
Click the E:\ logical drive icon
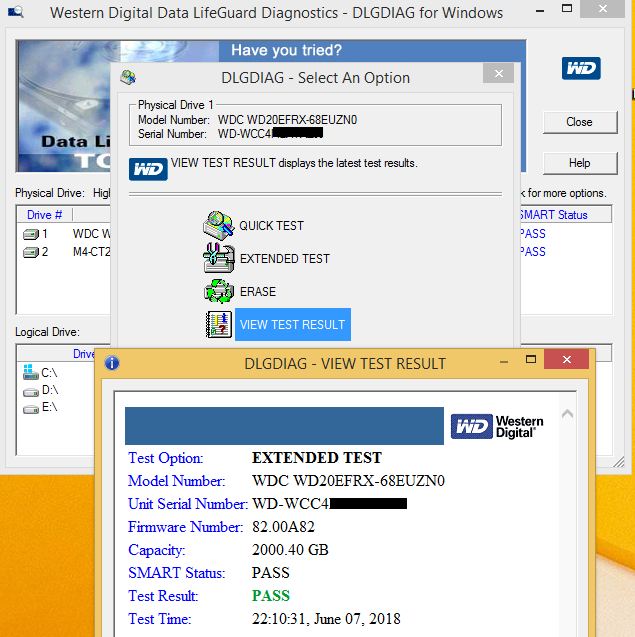click(x=31, y=409)
